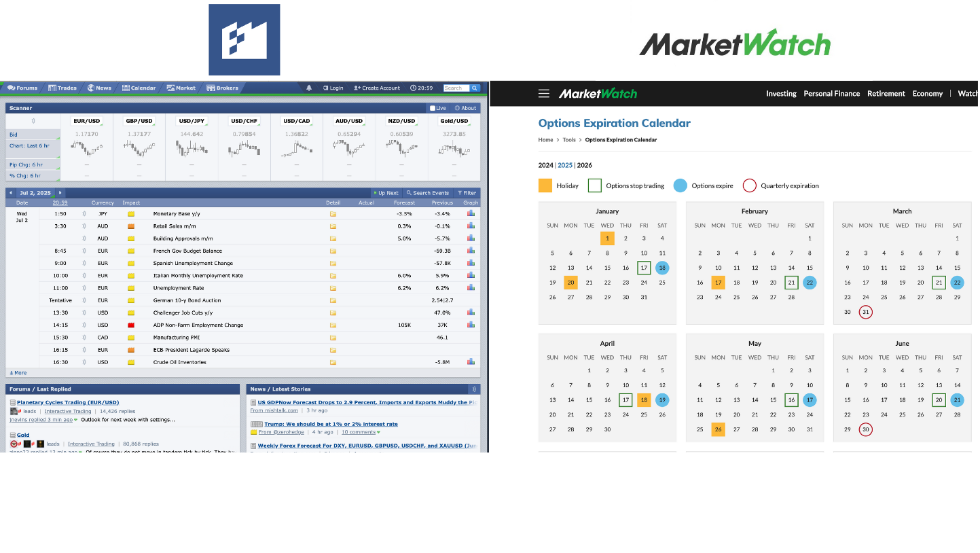Click the sound alert icon for the 1:50 JPY event
This screenshot has width=980, height=553.
[x=84, y=214]
